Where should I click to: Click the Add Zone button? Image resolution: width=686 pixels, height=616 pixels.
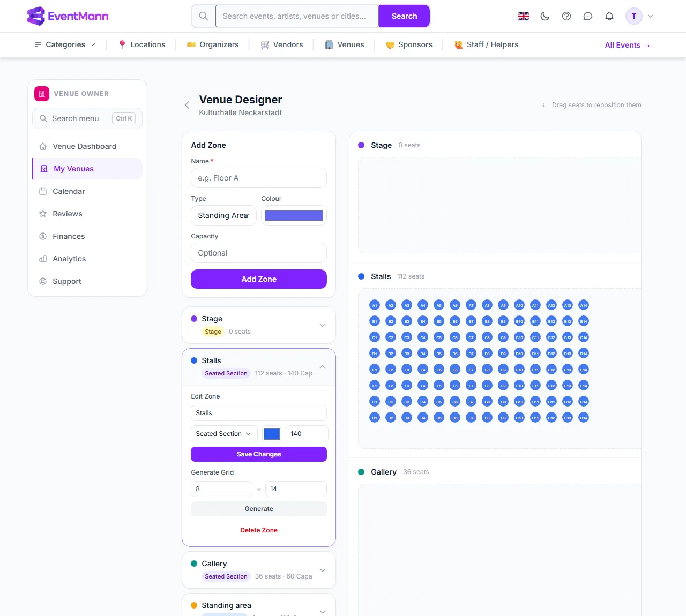click(259, 279)
